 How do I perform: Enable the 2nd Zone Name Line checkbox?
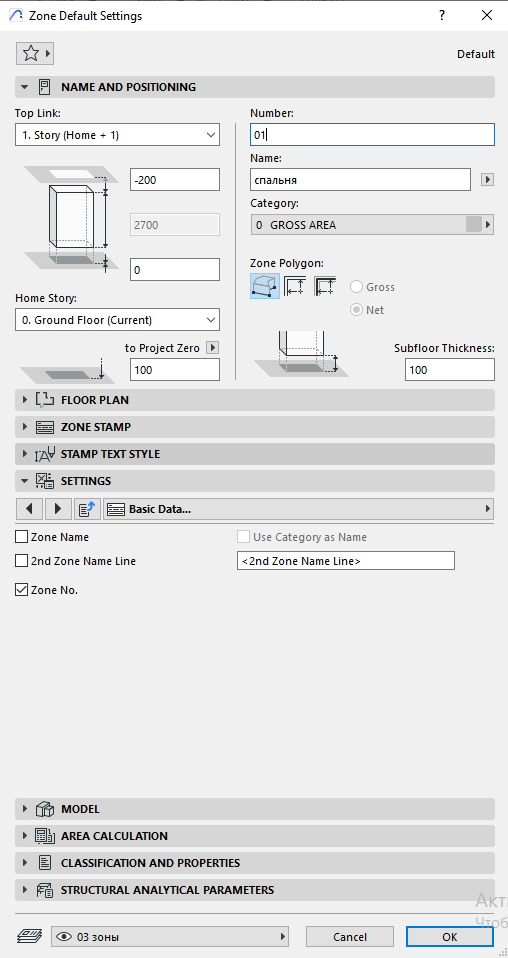21,560
